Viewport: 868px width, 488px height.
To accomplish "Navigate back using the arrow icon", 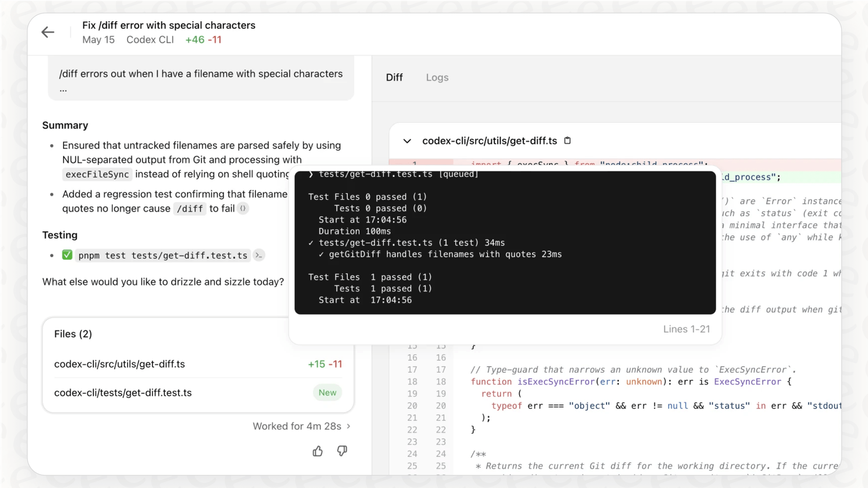I will [48, 32].
